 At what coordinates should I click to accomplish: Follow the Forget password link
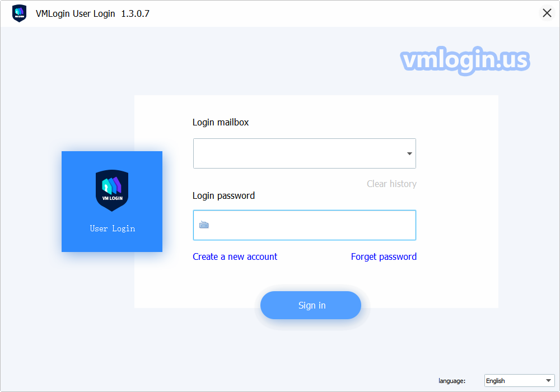[x=384, y=256]
